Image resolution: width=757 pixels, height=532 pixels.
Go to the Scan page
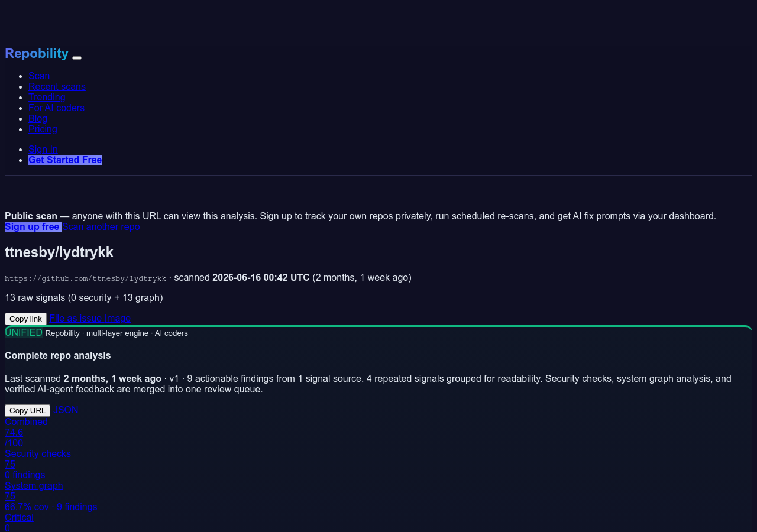(x=39, y=76)
